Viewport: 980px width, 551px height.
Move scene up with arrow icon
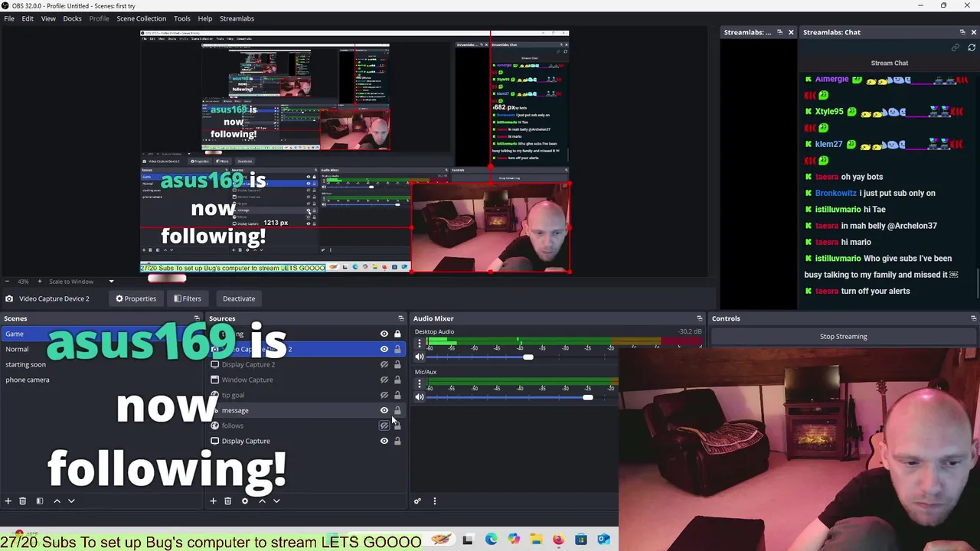(57, 501)
